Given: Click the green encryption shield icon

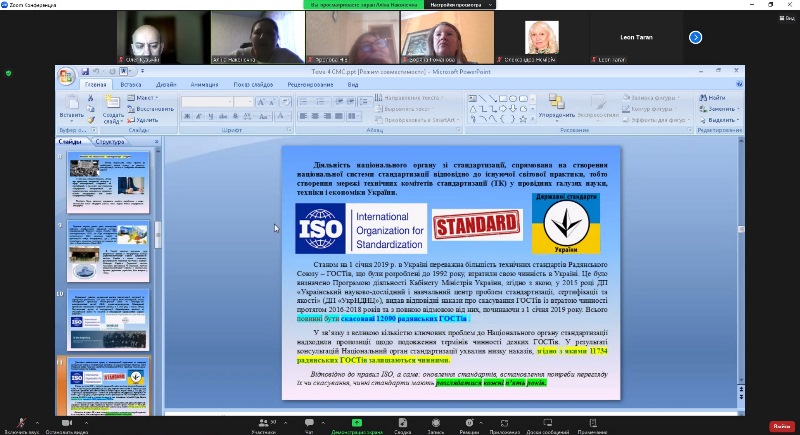Looking at the screenshot, I should pos(9,73).
